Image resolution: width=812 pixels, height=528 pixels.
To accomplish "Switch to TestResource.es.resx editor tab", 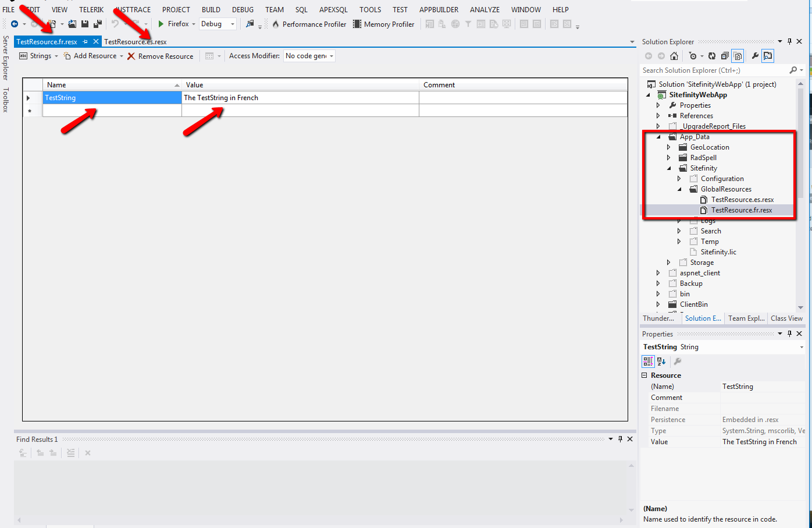I will (136, 42).
